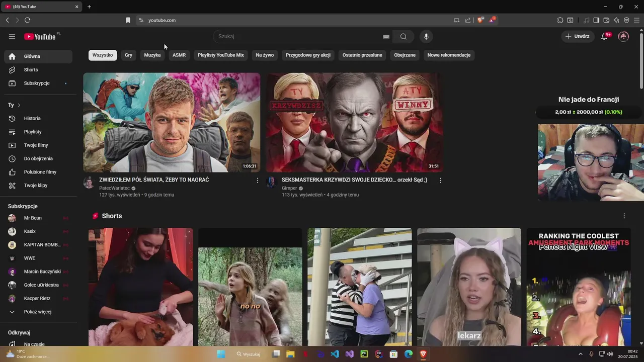This screenshot has height=362, width=644.
Task: Select the Na żywo filter chip
Action: [x=265, y=55]
